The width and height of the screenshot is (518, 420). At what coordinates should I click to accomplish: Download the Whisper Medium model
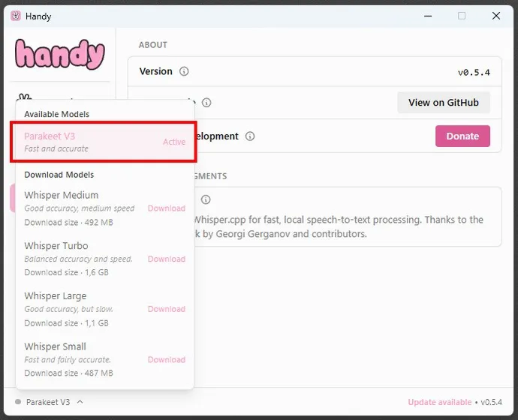coord(167,208)
